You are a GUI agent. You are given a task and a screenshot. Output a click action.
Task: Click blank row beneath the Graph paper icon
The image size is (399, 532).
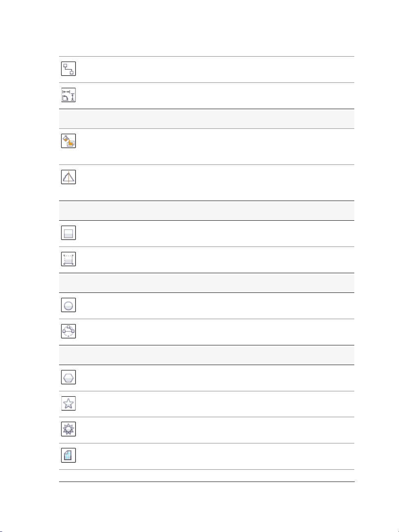point(207,476)
